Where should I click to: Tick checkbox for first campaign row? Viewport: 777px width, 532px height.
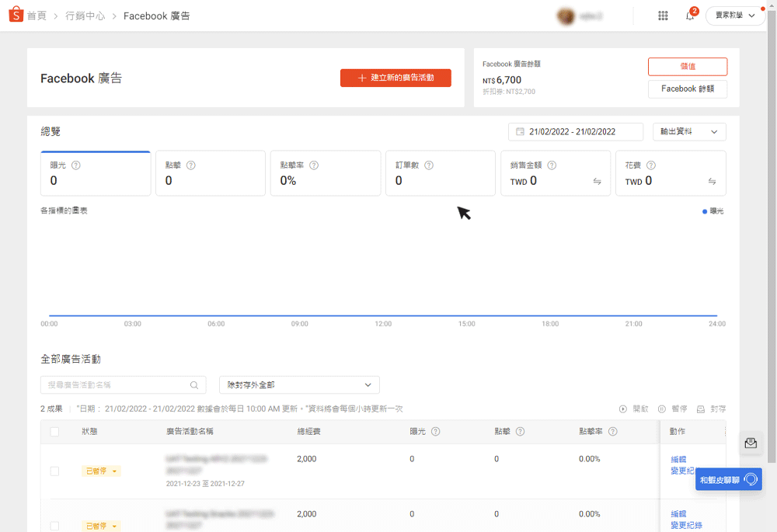pos(54,471)
